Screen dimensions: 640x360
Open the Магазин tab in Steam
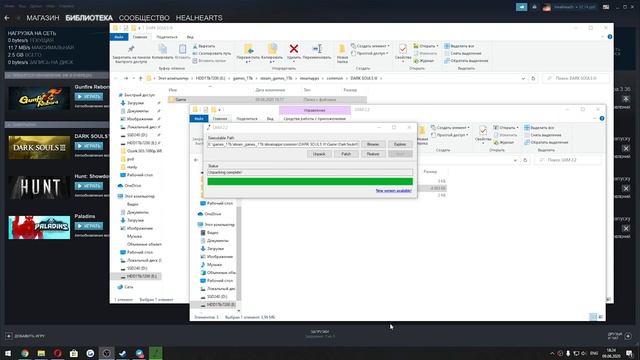click(x=43, y=18)
